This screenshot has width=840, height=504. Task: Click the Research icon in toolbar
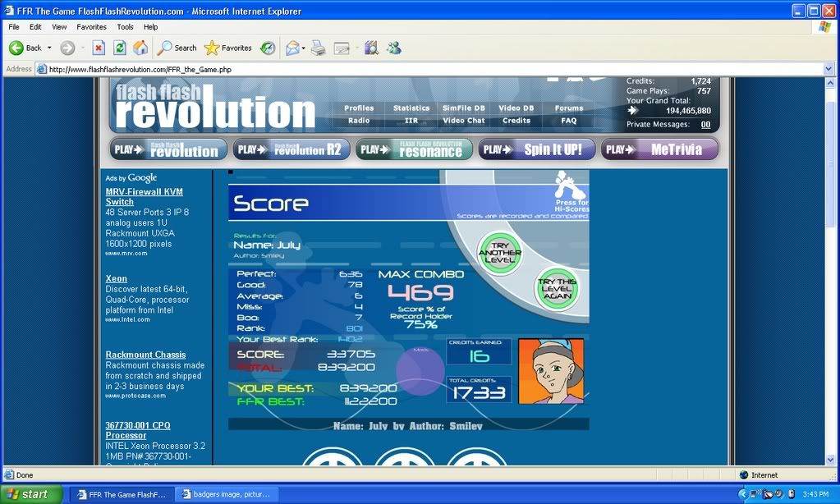coord(371,48)
